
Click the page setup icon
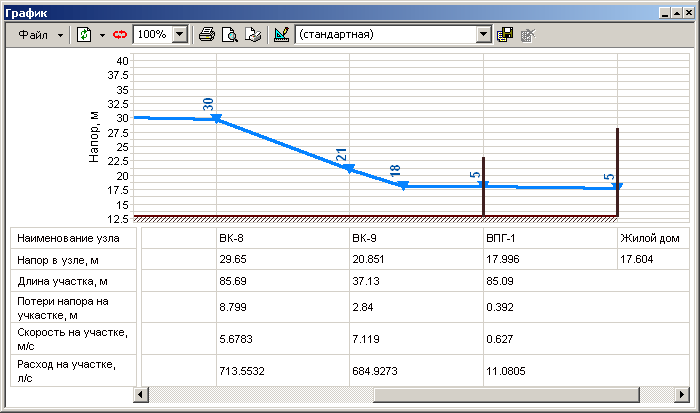coord(253,34)
